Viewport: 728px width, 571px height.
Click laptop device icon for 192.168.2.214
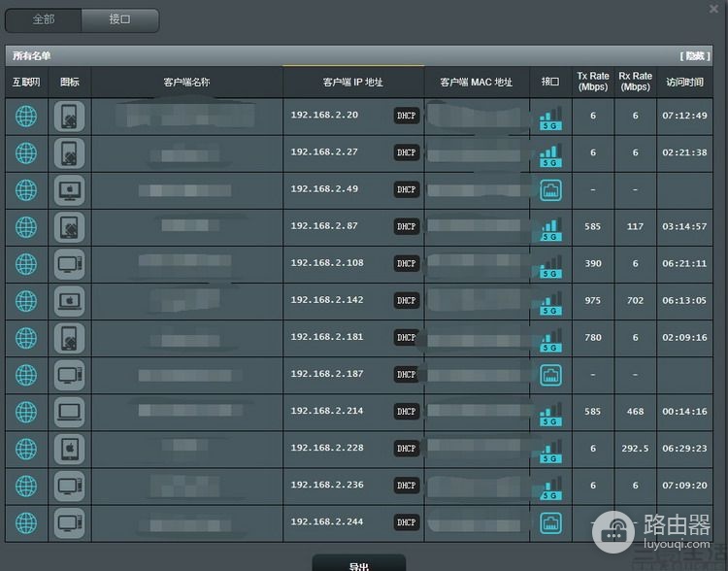click(x=70, y=412)
